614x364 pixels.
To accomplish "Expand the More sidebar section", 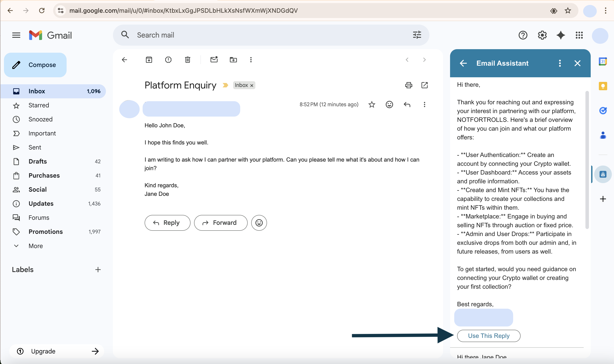I will click(x=53, y=246).
